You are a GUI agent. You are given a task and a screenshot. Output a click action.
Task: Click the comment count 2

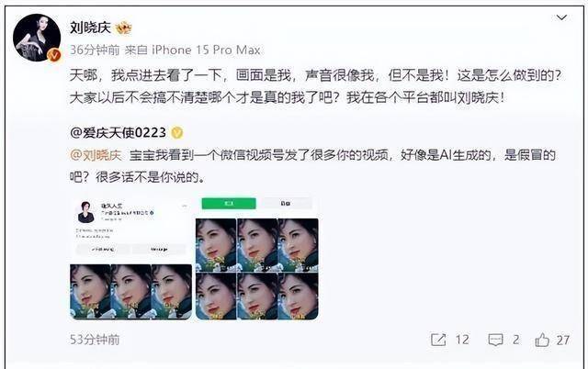(x=516, y=340)
